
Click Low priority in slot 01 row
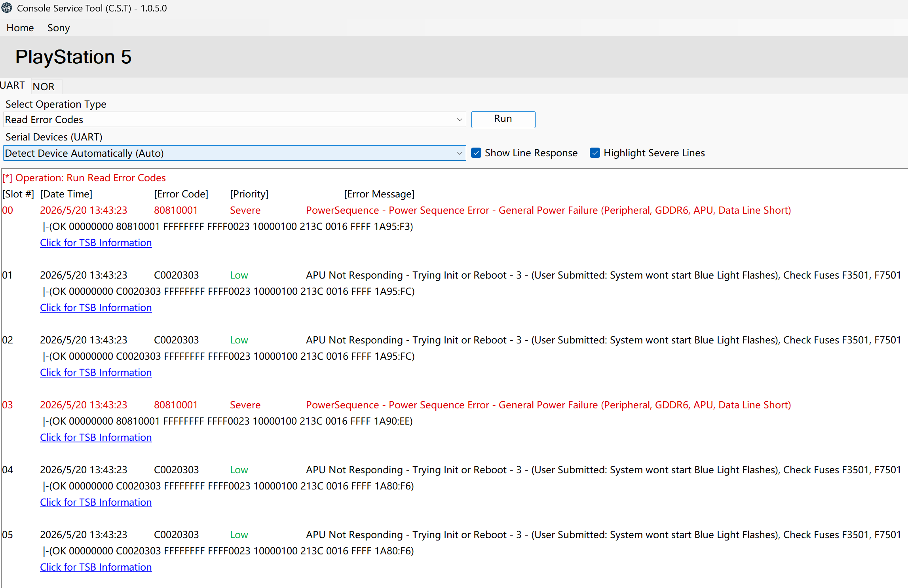point(239,275)
